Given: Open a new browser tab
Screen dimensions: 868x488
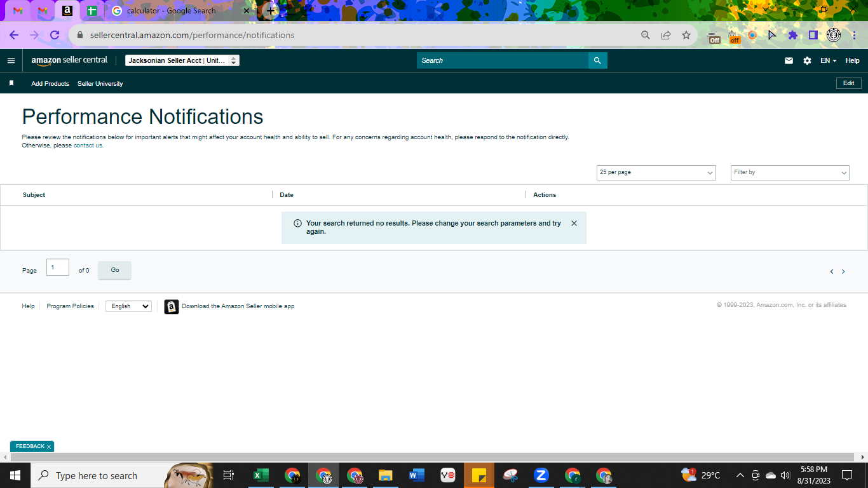Looking at the screenshot, I should [271, 11].
